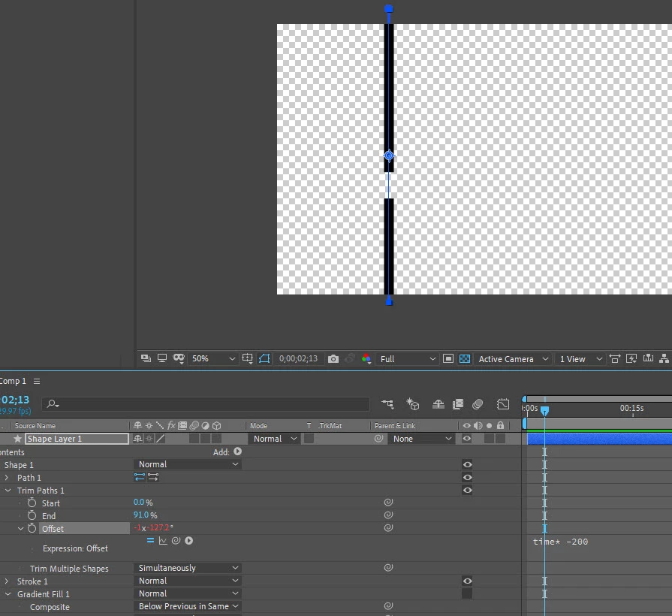Open the 1 View layout dropdown
The image size is (672, 616).
[580, 359]
